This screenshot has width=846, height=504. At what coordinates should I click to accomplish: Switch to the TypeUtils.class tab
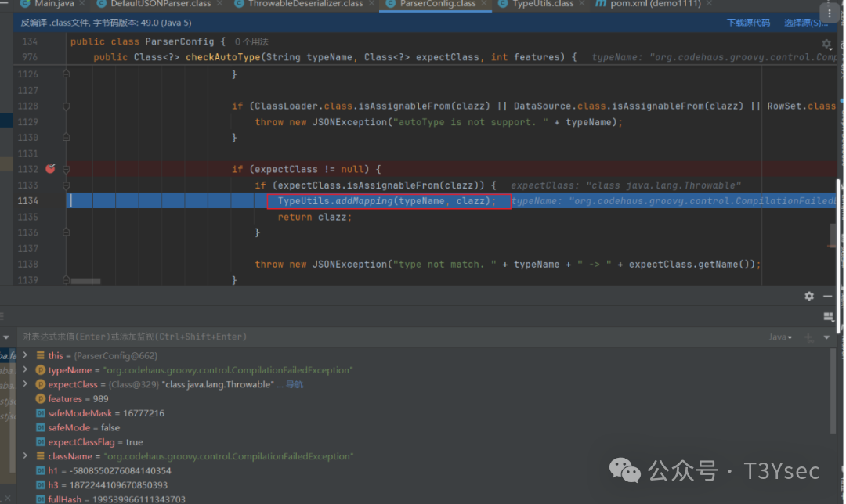(x=542, y=4)
